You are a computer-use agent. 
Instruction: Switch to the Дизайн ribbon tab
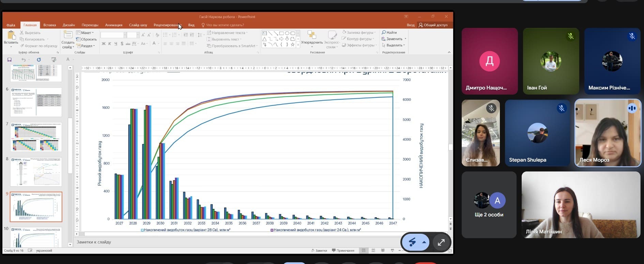68,25
